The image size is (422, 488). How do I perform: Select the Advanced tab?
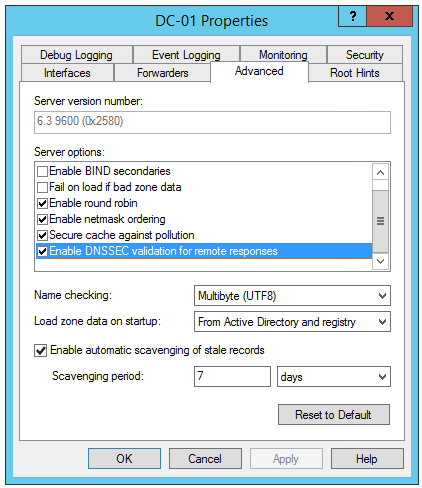(259, 71)
